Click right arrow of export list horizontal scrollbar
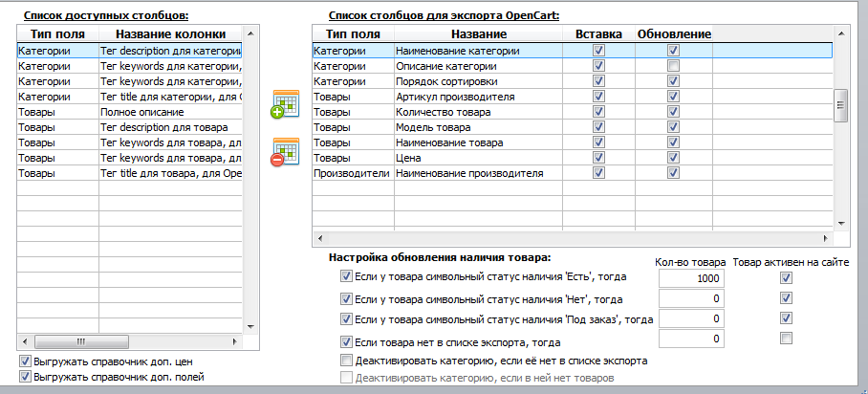Screen dimensions: 868x394 (x=825, y=239)
